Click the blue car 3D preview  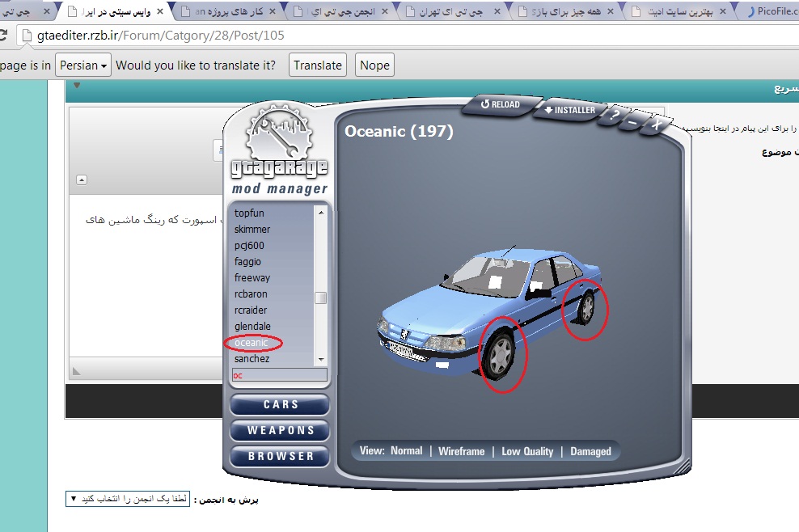489,315
